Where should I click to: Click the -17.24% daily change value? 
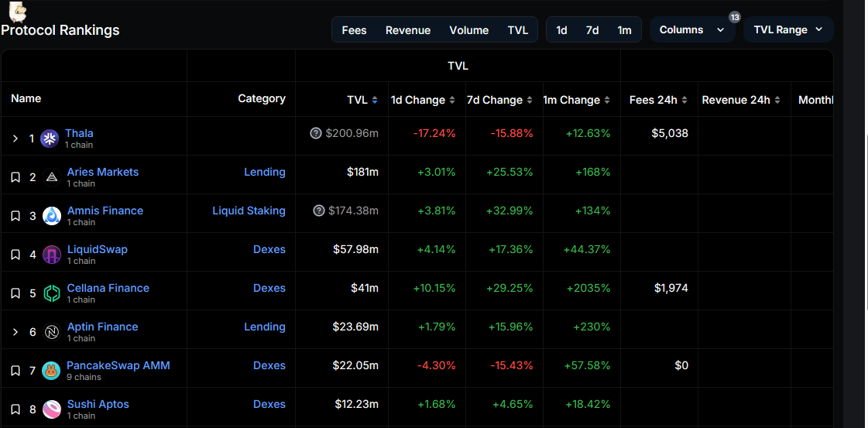click(x=434, y=133)
